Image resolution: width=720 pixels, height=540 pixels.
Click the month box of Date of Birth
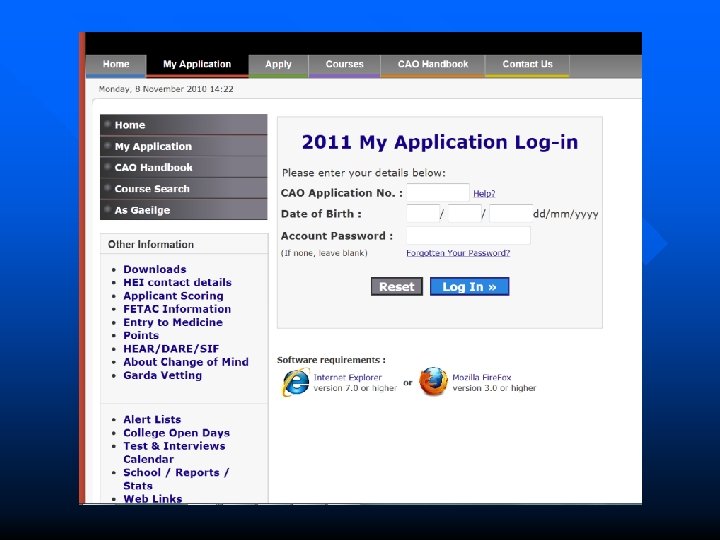pyautogui.click(x=464, y=214)
